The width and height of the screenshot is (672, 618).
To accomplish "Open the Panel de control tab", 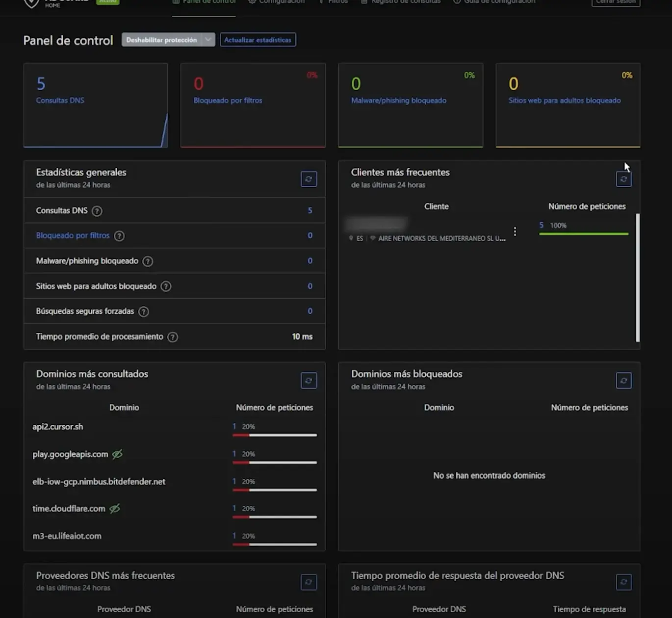I will [x=204, y=2].
